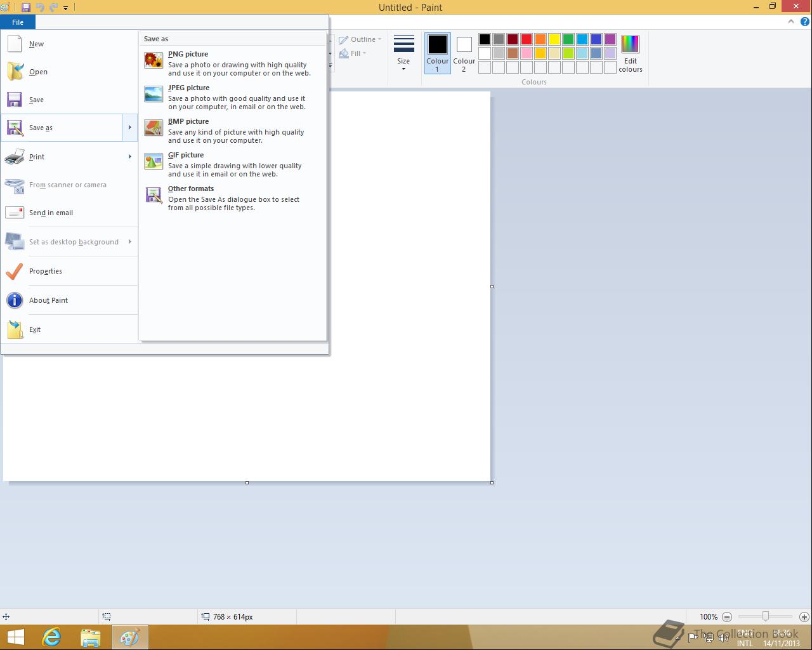Click the zoom in plus button
This screenshot has width=812, height=650.
804,616
